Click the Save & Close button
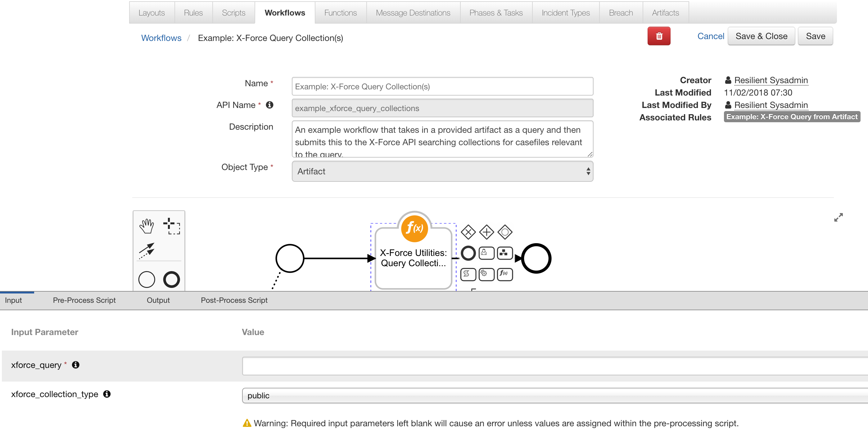This screenshot has width=868, height=443. pos(761,36)
